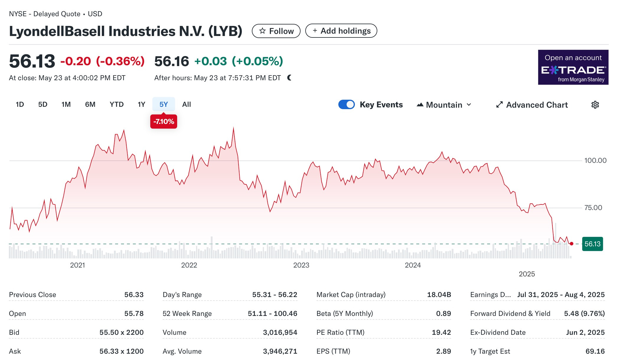The width and height of the screenshot is (620, 364).
Task: Toggle the Key Events switch
Action: coord(347,104)
